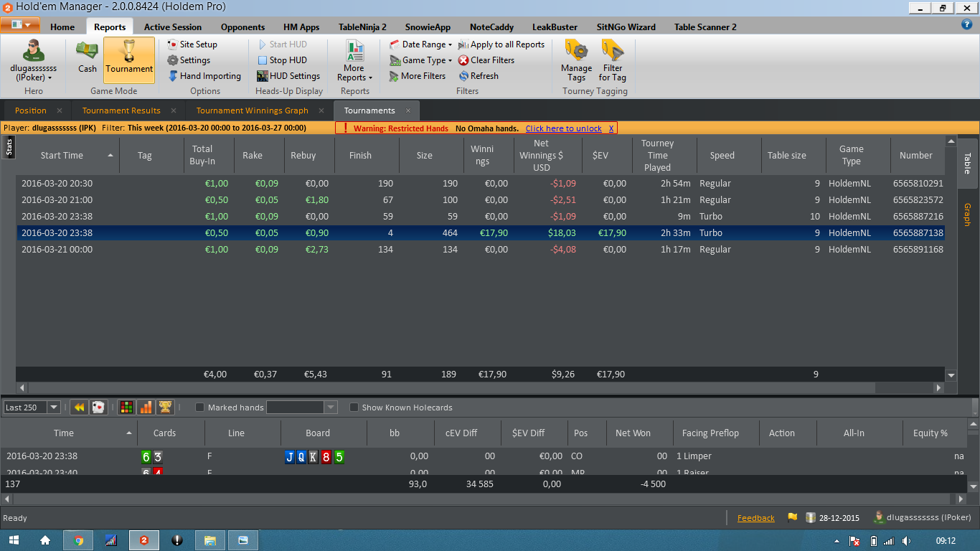980x551 pixels.
Task: Click the dlugasssssss (IPoker) status bar entry
Action: (923, 517)
